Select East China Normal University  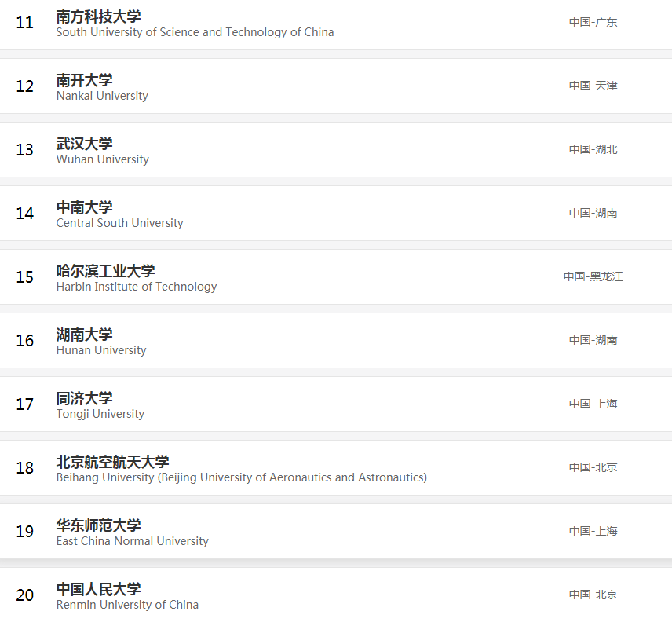coord(132,541)
